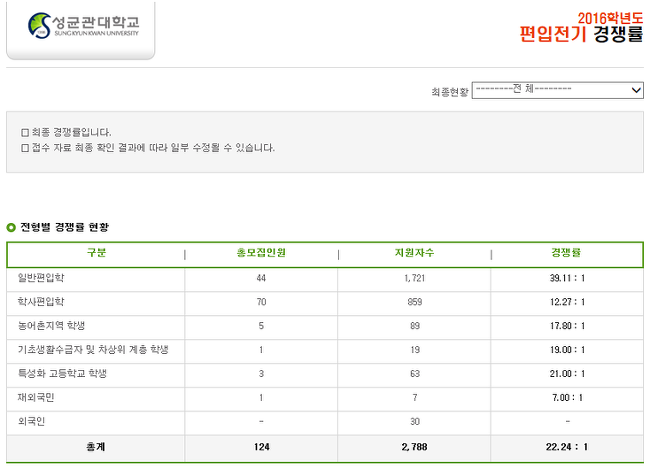Viewport: 650px width, 469px height.
Task: Select the 외국인 row label
Action: tap(31, 422)
